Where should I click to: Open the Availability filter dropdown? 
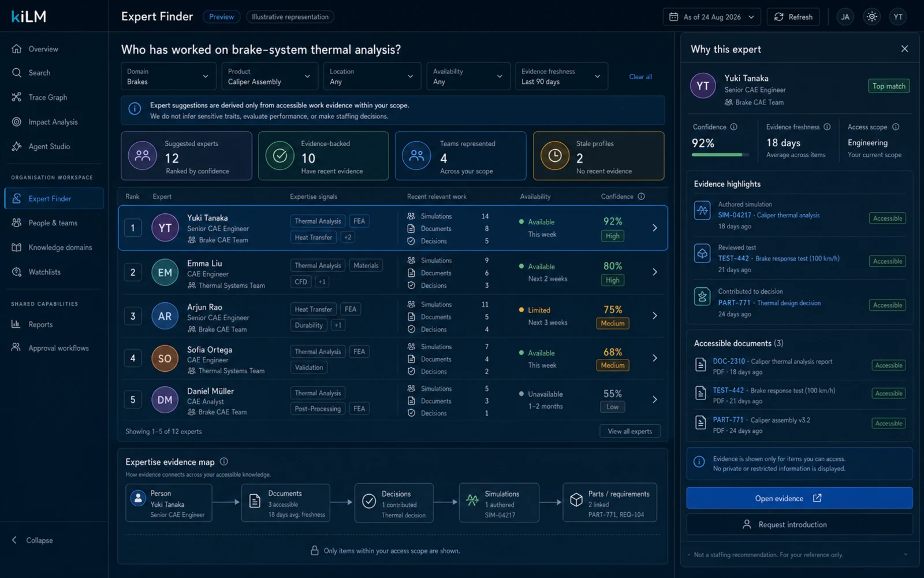468,76
